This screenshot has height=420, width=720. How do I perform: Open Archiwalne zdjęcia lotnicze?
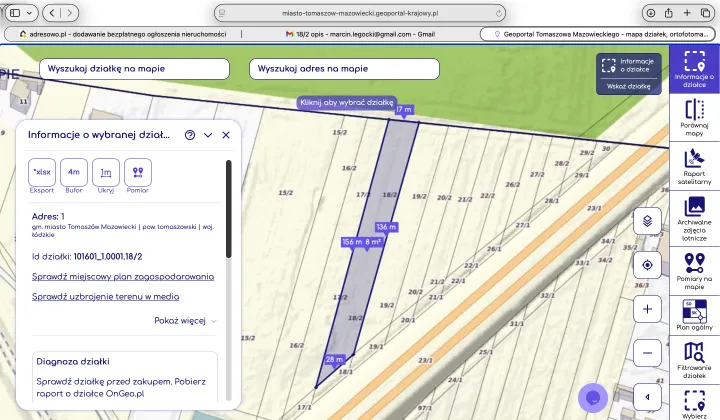pyautogui.click(x=694, y=218)
